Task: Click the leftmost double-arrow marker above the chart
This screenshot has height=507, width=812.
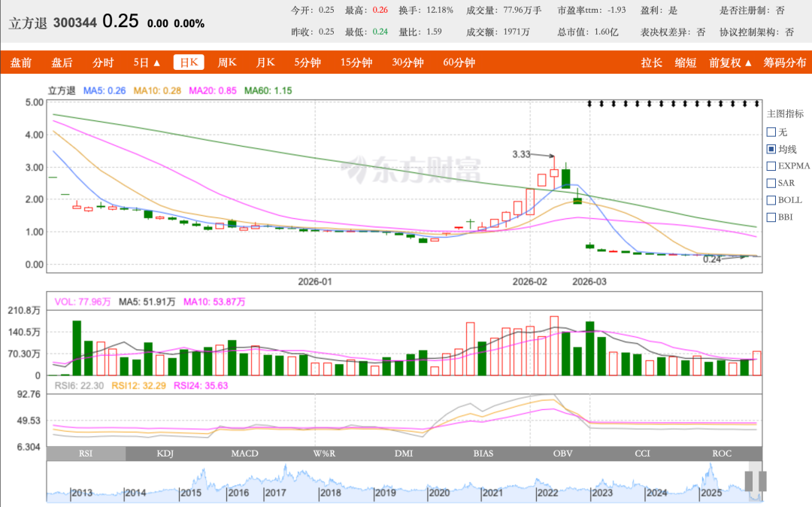Action: (590, 103)
